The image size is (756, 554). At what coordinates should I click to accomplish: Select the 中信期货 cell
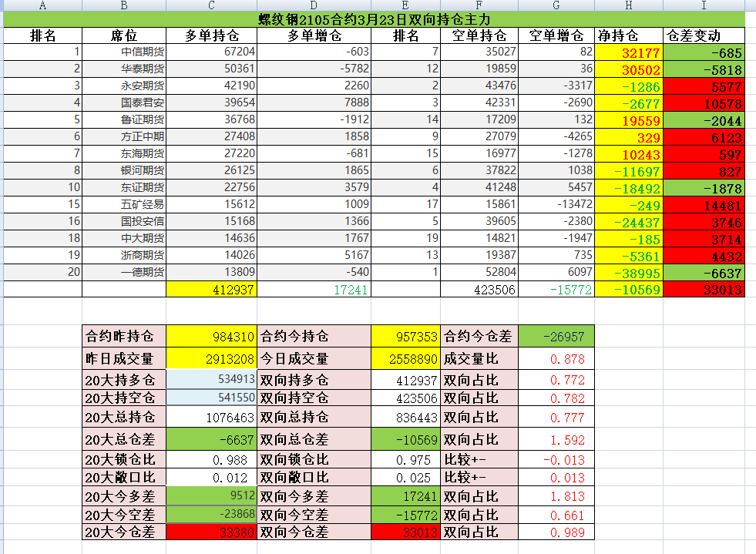click(123, 52)
